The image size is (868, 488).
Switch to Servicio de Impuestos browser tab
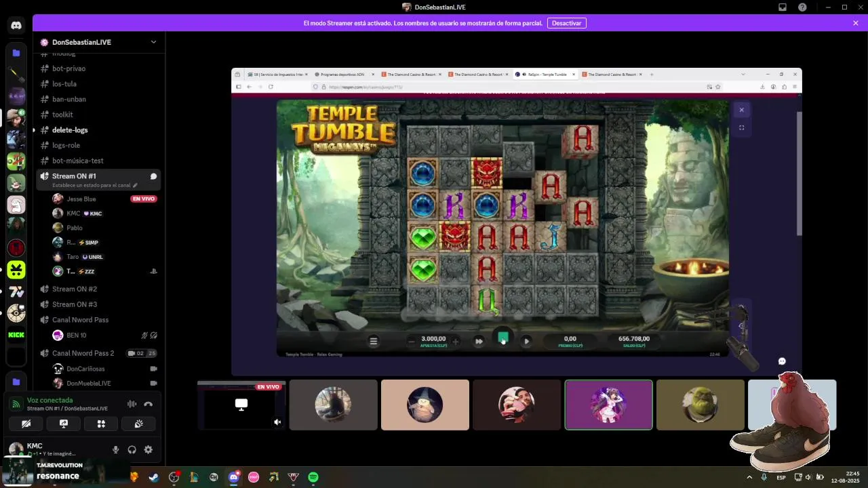coord(278,75)
